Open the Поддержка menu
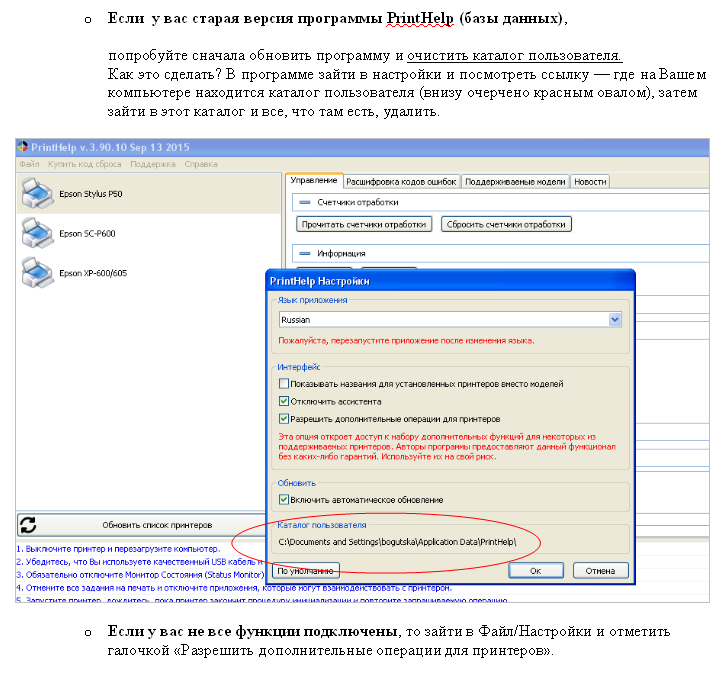The height and width of the screenshot is (679, 727). coord(153,164)
